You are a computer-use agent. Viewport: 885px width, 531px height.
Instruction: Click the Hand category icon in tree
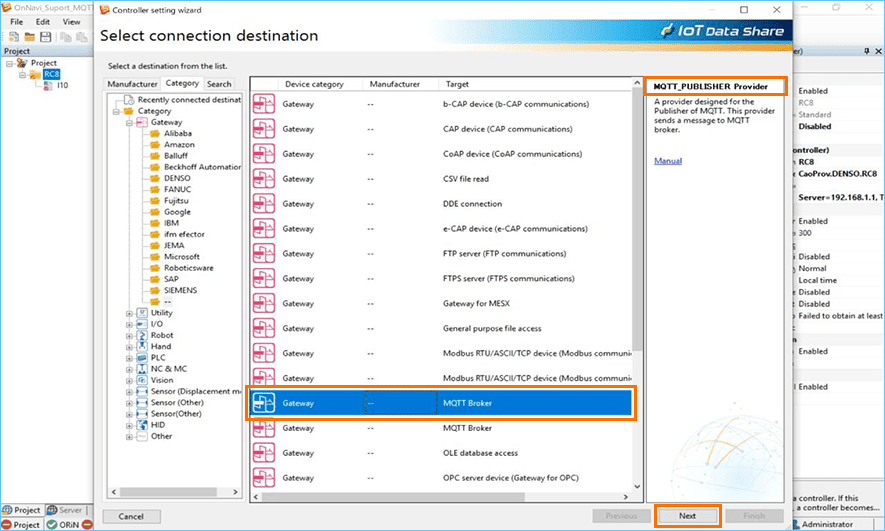coord(142,346)
